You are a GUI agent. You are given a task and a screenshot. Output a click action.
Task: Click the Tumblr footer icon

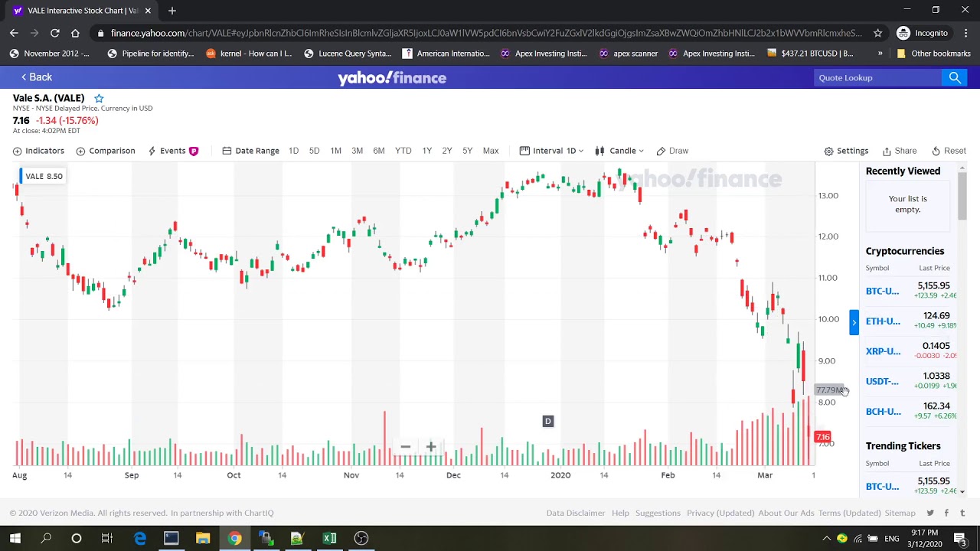coord(962,513)
